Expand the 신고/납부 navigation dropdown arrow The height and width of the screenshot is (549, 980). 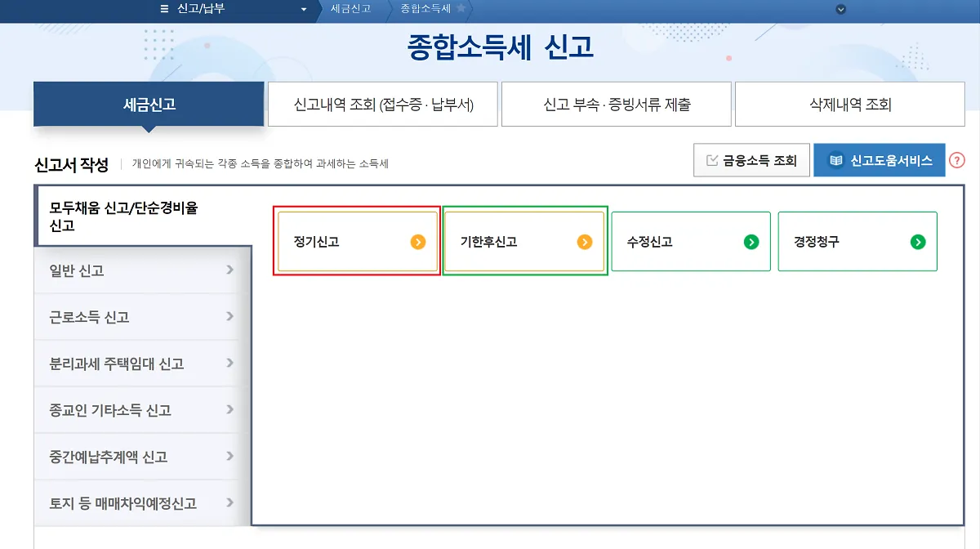tap(302, 10)
